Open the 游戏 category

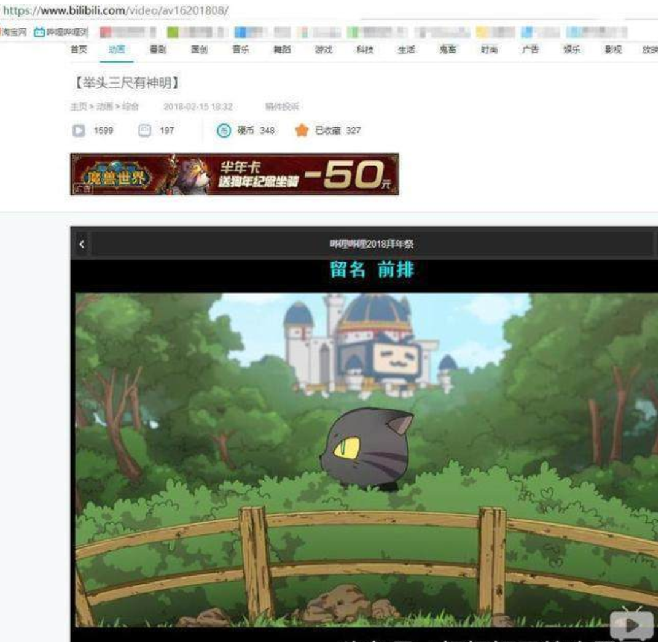click(324, 50)
